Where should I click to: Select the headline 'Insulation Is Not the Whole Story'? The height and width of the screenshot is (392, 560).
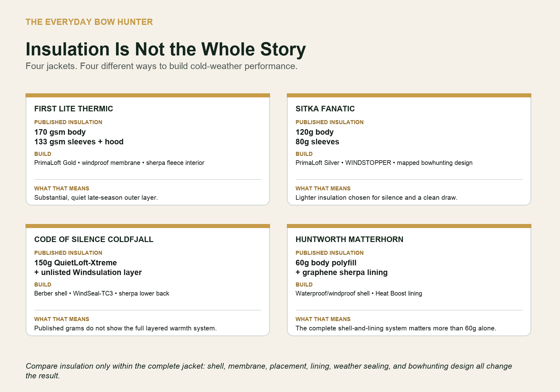pyautogui.click(x=166, y=49)
